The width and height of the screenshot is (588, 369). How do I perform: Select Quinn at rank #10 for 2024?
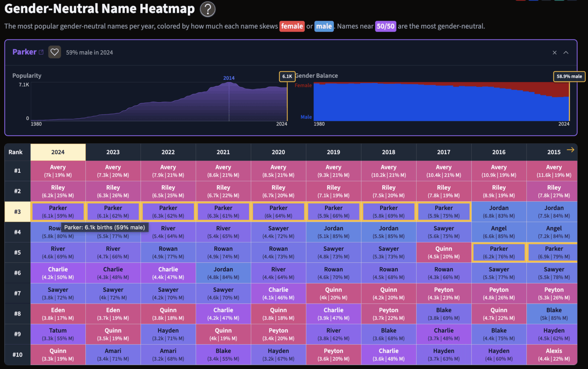[x=58, y=354]
